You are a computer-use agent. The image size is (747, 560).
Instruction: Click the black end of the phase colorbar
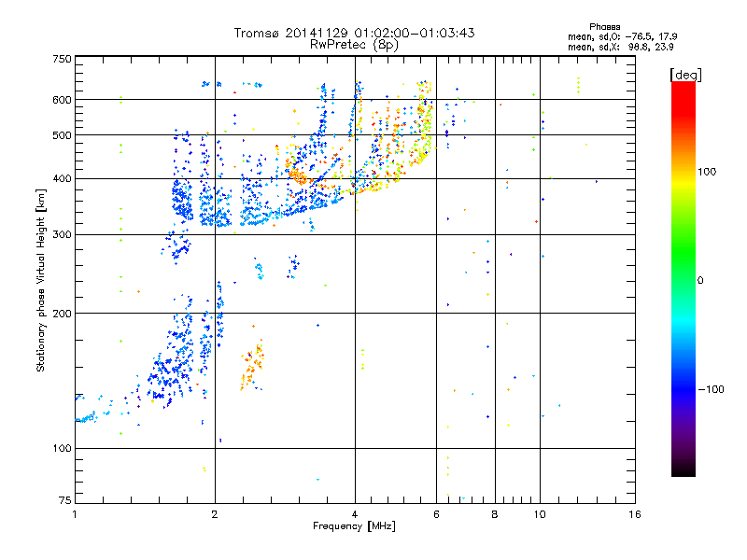(x=684, y=469)
